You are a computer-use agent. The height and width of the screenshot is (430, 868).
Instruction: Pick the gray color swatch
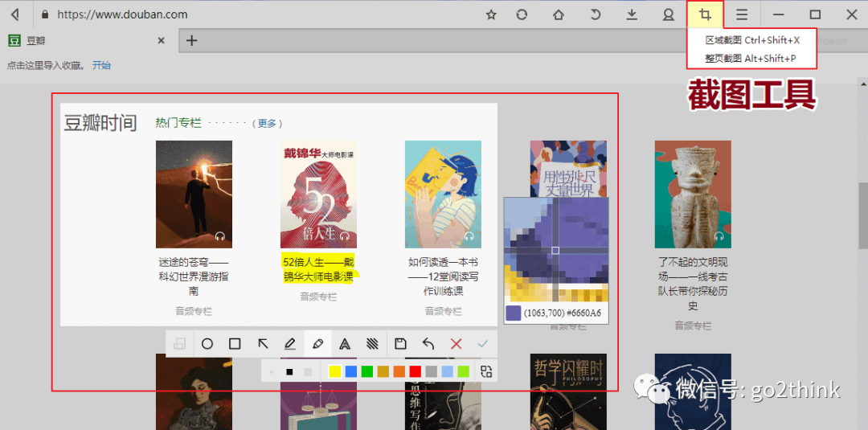coord(432,371)
